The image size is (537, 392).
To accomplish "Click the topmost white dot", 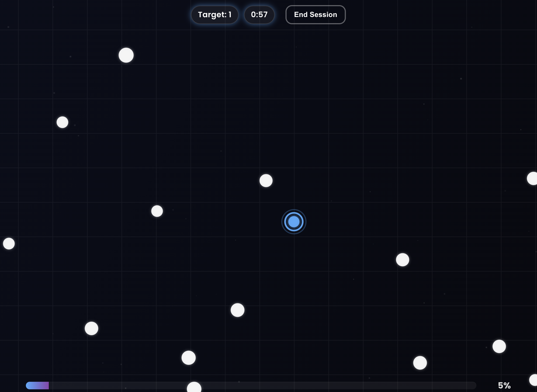I will coord(126,55).
